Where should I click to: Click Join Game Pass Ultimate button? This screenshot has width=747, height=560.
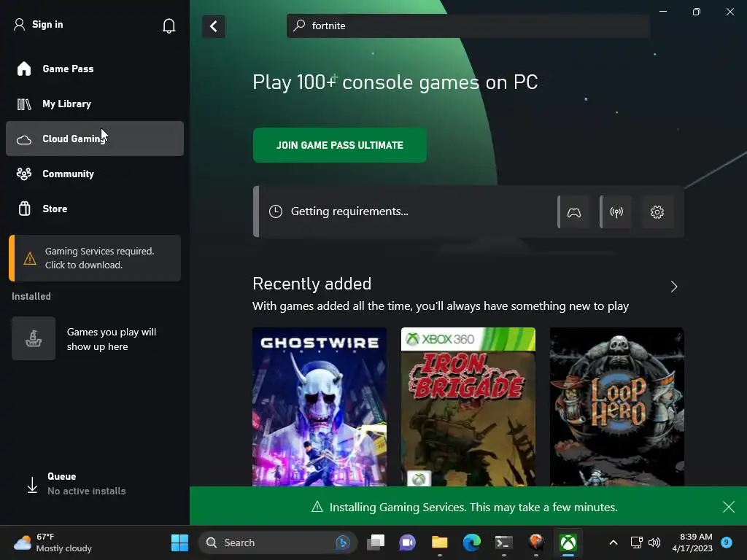point(340,145)
